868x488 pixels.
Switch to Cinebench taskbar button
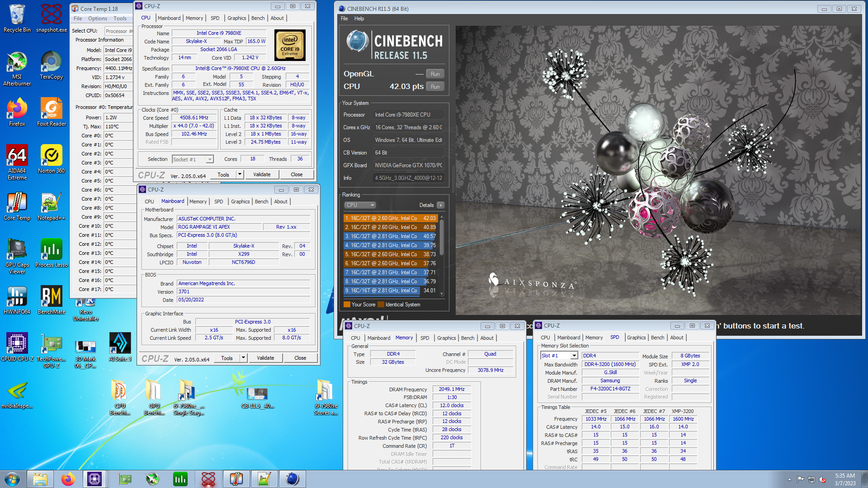coord(292,479)
